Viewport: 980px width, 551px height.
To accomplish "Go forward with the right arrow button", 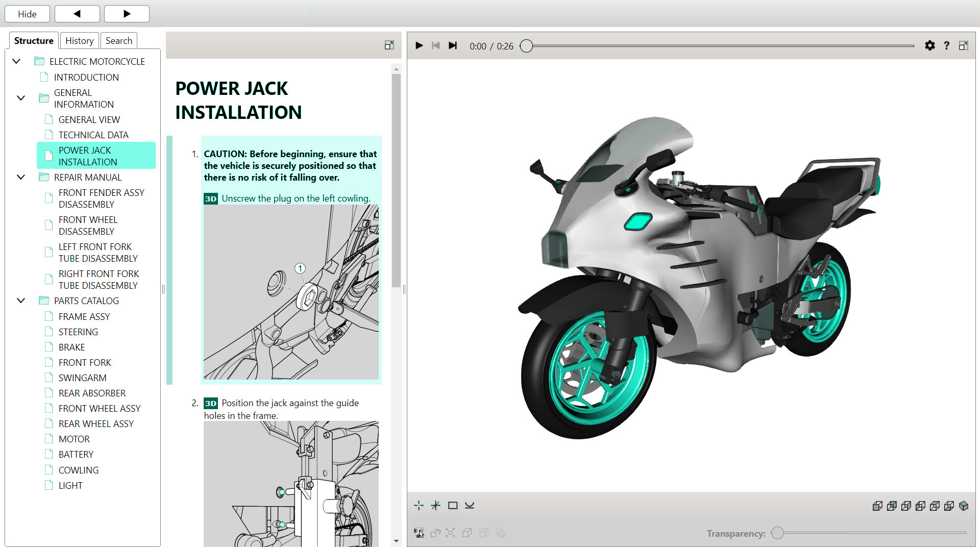I will (x=127, y=14).
